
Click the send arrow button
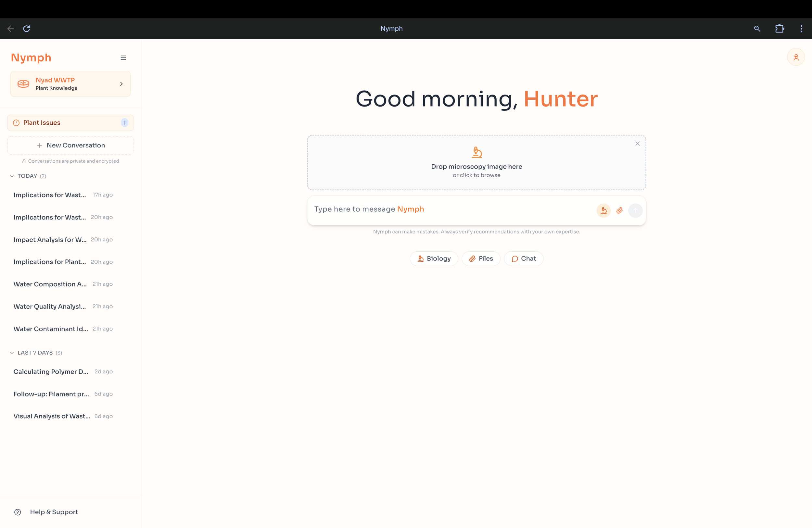(635, 210)
